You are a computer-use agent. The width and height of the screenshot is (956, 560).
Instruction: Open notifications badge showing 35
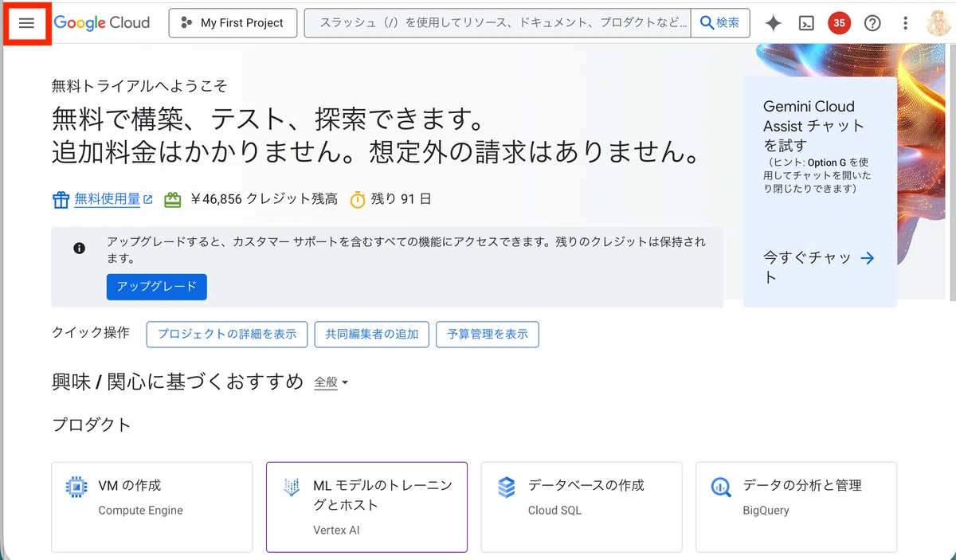coord(839,23)
